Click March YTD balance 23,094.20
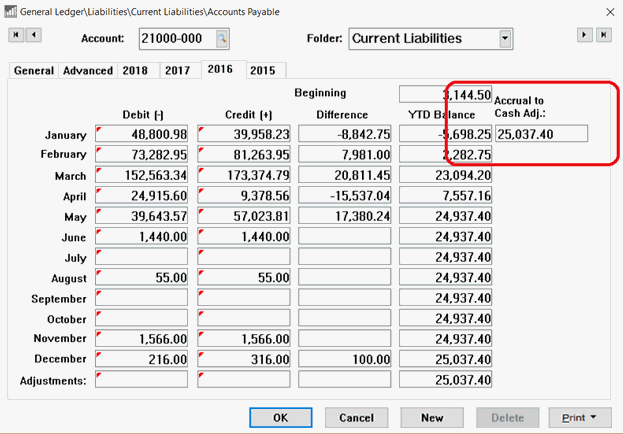623x434 pixels. [x=445, y=175]
